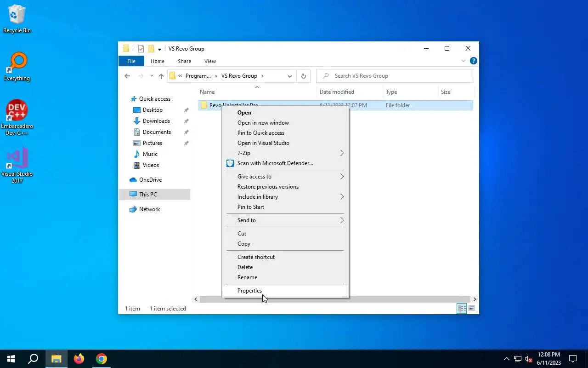Choose Copy from context menu
Screen dimensions: 588x368
(285, 244)
